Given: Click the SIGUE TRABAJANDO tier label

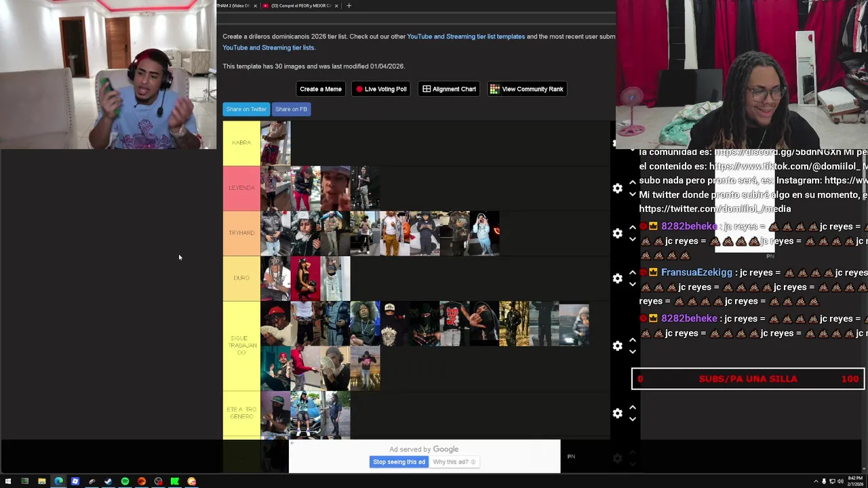Looking at the screenshot, I should point(241,346).
